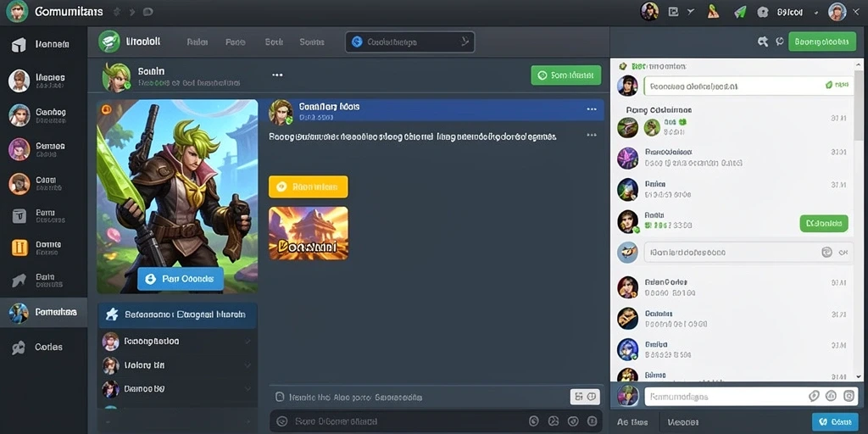868x434 pixels.
Task: Open the three-dot menu beside green-haired profile name
Action: 277,75
